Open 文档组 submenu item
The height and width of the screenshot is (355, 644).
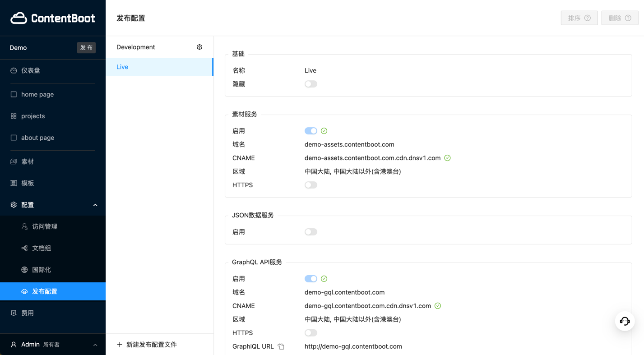[x=53, y=248]
